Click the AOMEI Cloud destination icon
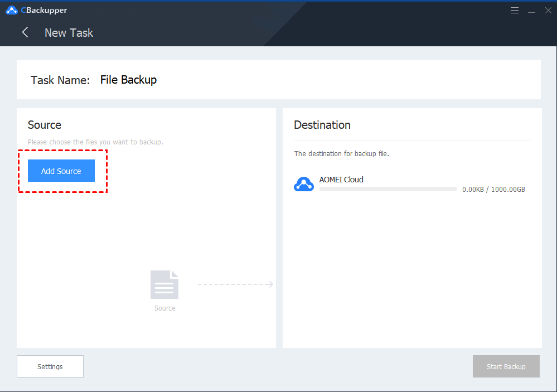557x392 pixels. point(304,184)
